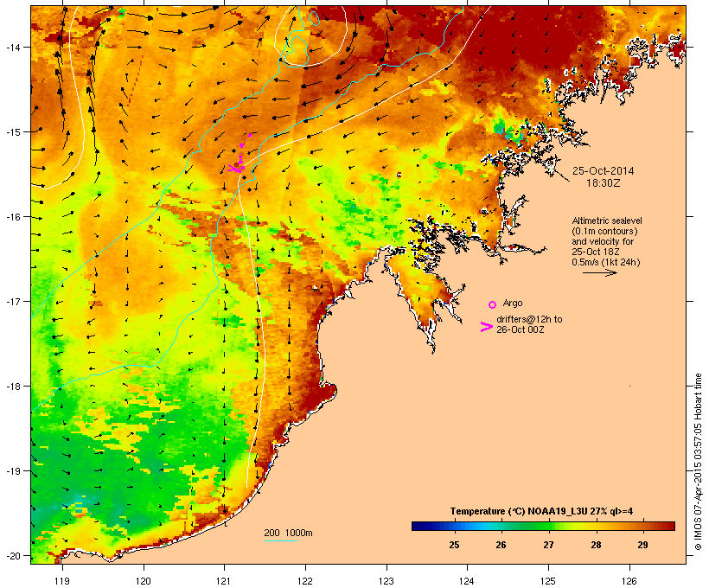709x588 pixels.
Task: Click the magenta Argo circle legend icon
Action: 493,304
